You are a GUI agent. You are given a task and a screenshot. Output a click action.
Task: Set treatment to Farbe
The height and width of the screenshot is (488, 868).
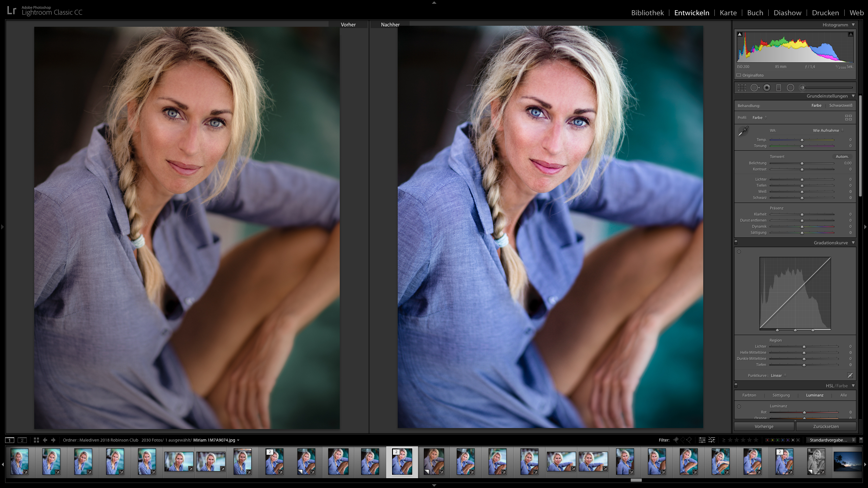(816, 105)
